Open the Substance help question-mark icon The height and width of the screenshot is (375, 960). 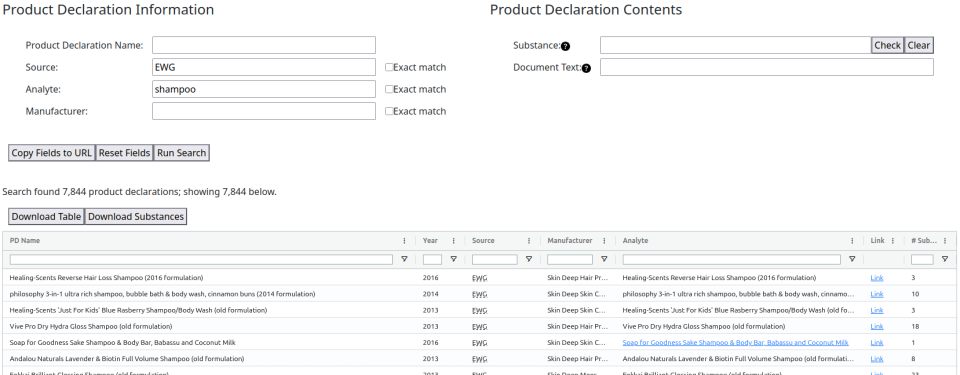click(x=566, y=47)
